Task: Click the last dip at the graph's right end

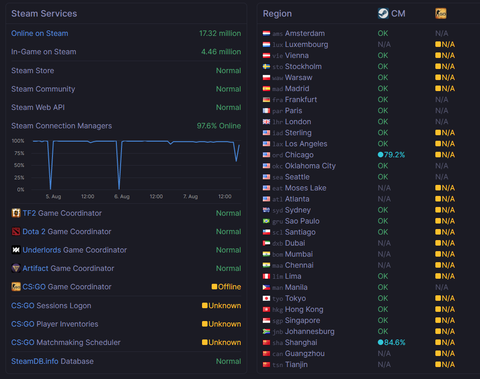Action: (x=237, y=152)
